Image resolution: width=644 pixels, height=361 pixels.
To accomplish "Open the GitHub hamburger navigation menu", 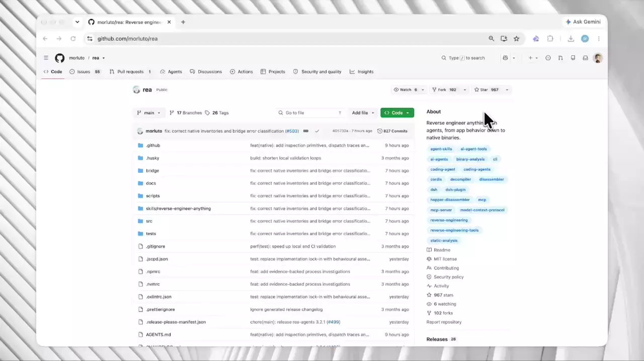I will [46, 58].
